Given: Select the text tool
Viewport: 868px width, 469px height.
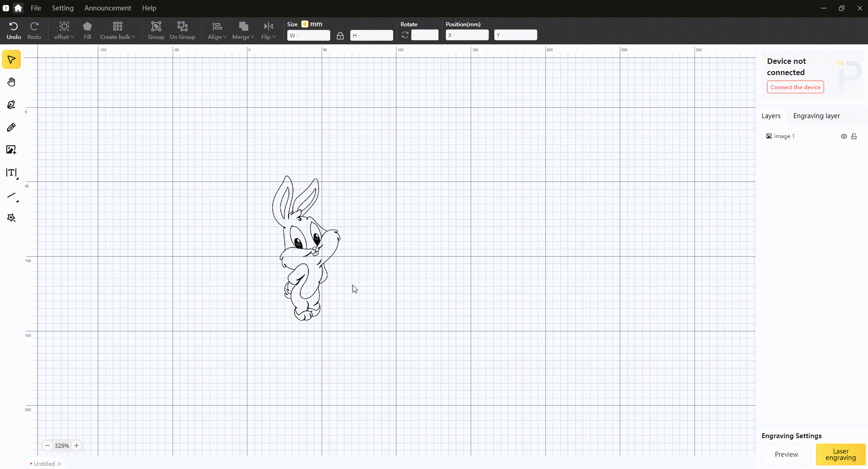Looking at the screenshot, I should click(11, 173).
